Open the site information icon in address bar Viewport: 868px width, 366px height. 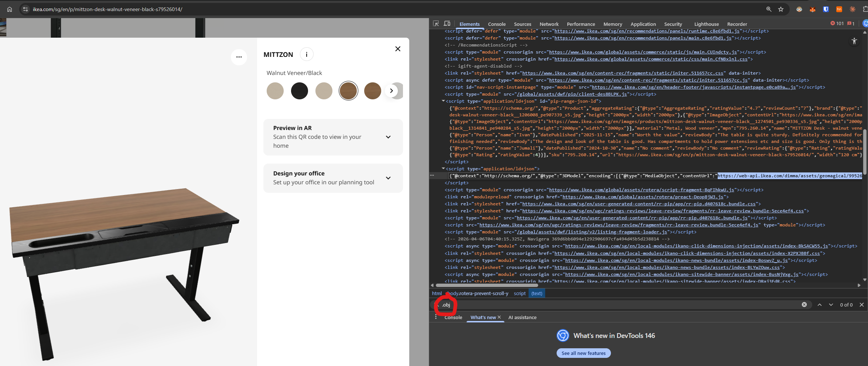pyautogui.click(x=25, y=9)
